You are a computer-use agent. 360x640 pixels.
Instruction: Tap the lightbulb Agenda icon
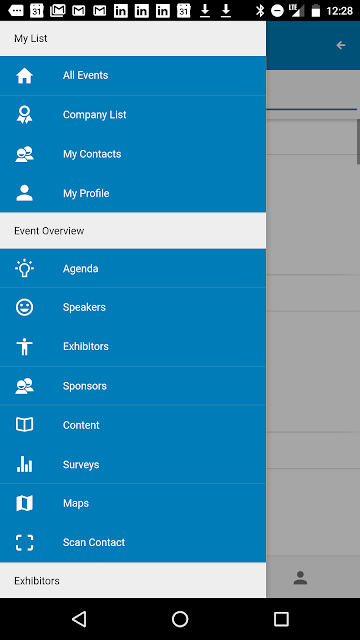(24, 268)
